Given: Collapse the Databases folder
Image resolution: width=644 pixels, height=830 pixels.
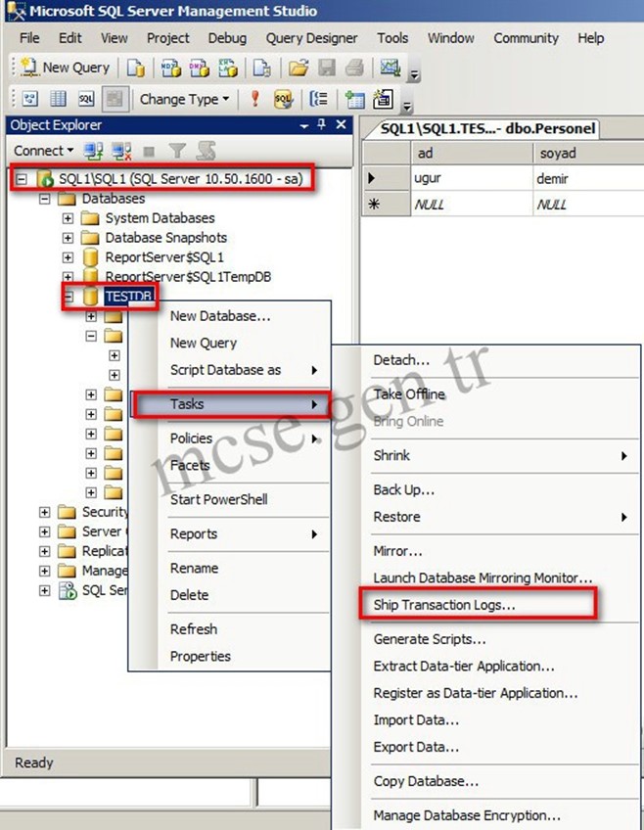Looking at the screenshot, I should (x=44, y=199).
